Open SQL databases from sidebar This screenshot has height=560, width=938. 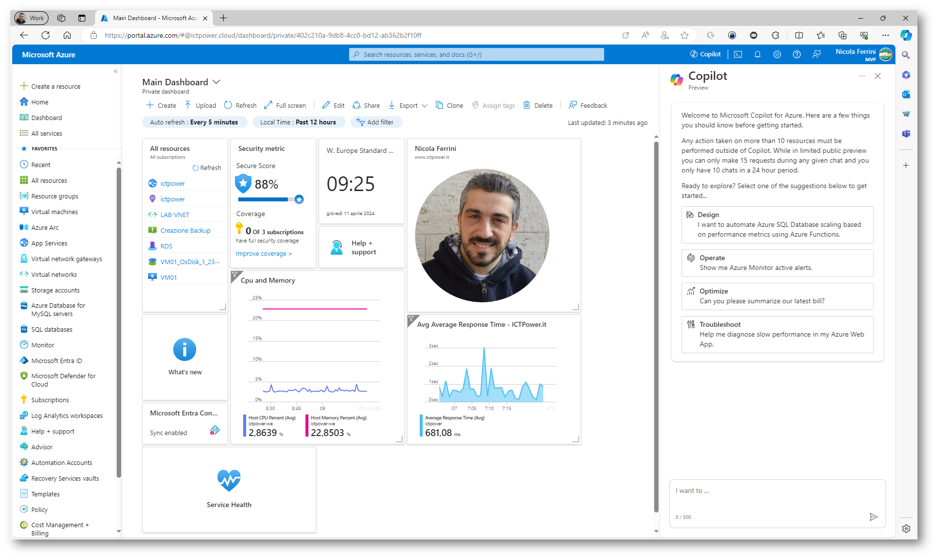point(46,329)
